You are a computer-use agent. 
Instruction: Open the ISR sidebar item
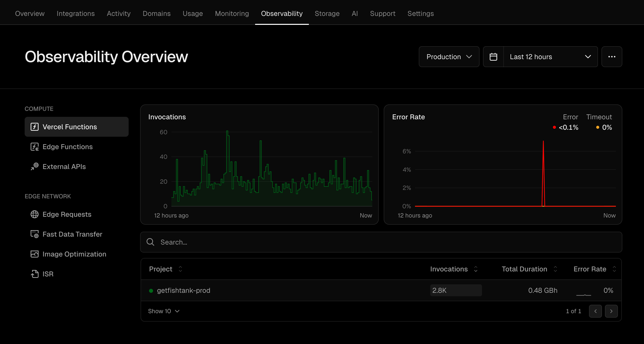48,274
